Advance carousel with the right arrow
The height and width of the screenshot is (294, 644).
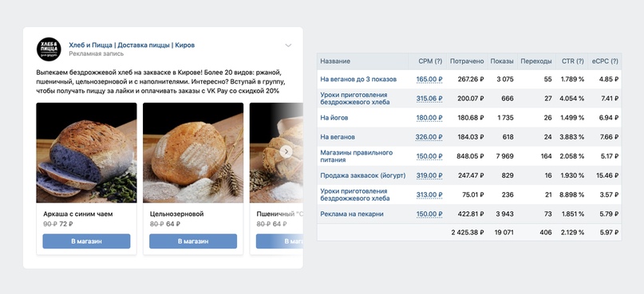point(286,151)
